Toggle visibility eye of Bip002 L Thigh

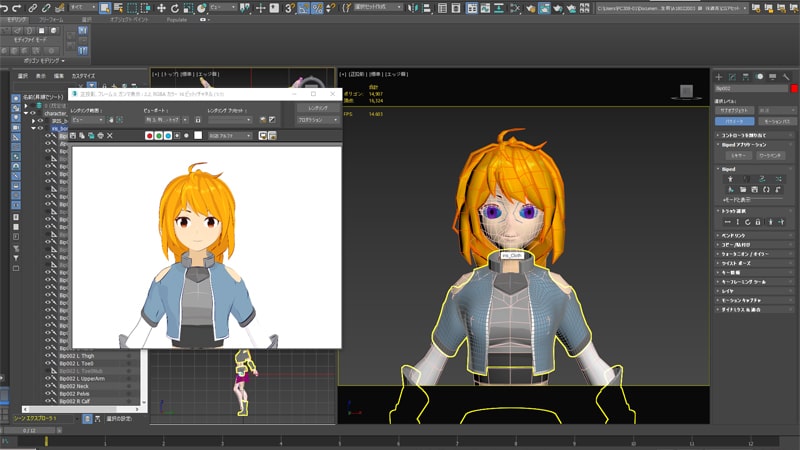point(48,354)
